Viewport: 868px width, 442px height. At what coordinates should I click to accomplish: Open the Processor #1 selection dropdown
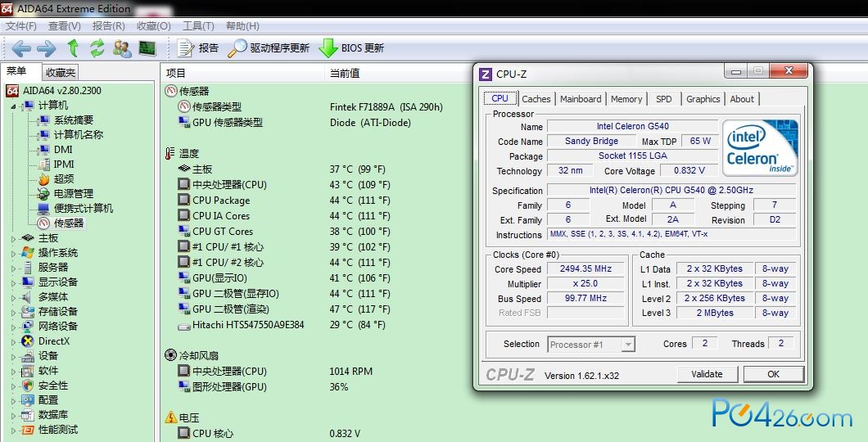(590, 345)
